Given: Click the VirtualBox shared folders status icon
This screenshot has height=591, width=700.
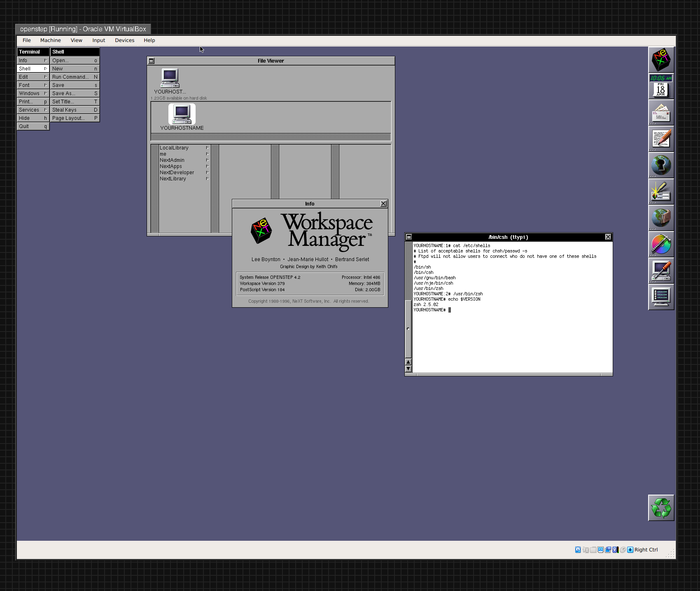Looking at the screenshot, I should click(x=593, y=550).
